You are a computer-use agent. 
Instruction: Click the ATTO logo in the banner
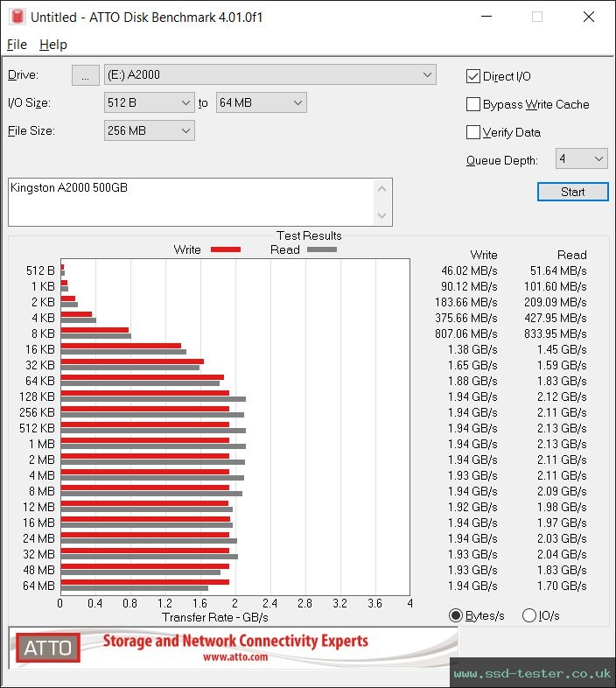click(x=48, y=648)
